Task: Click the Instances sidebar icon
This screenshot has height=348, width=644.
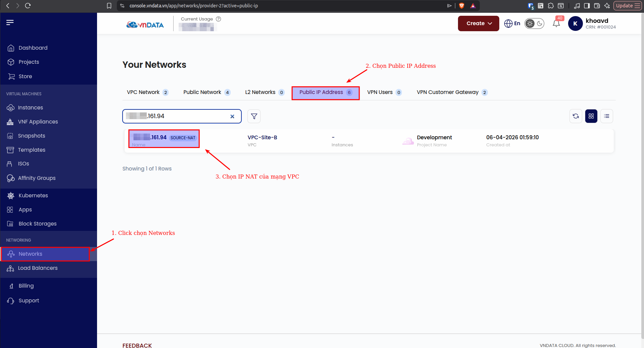Action: point(10,108)
